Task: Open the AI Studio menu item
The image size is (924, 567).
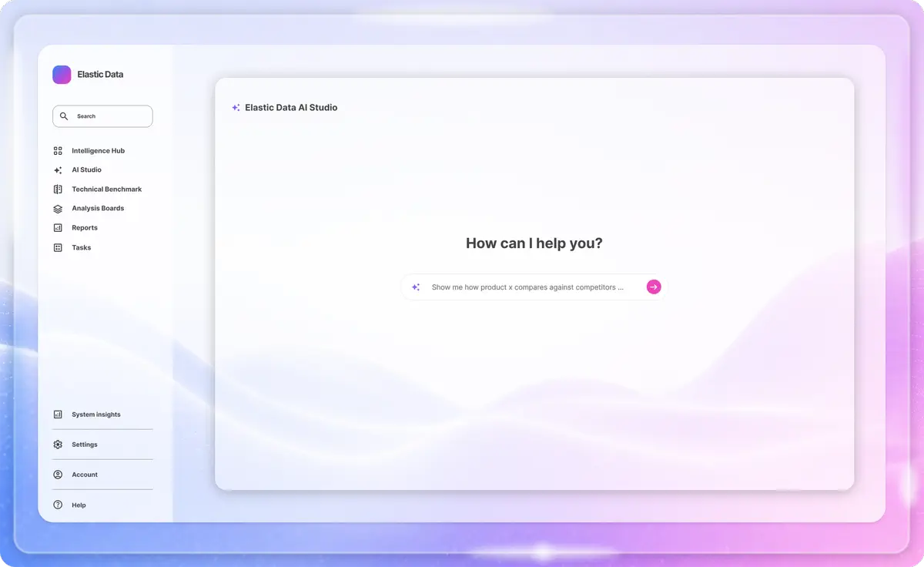Action: (x=86, y=170)
